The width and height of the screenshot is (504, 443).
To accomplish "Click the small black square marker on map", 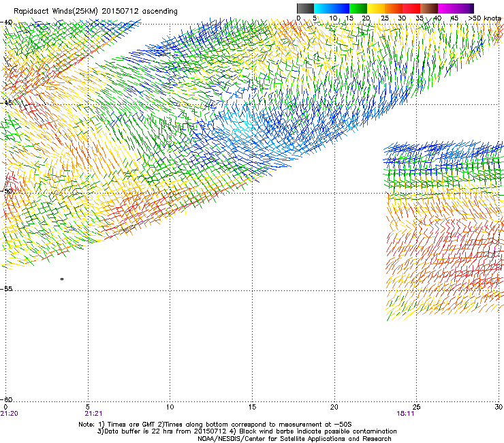I will (62, 279).
